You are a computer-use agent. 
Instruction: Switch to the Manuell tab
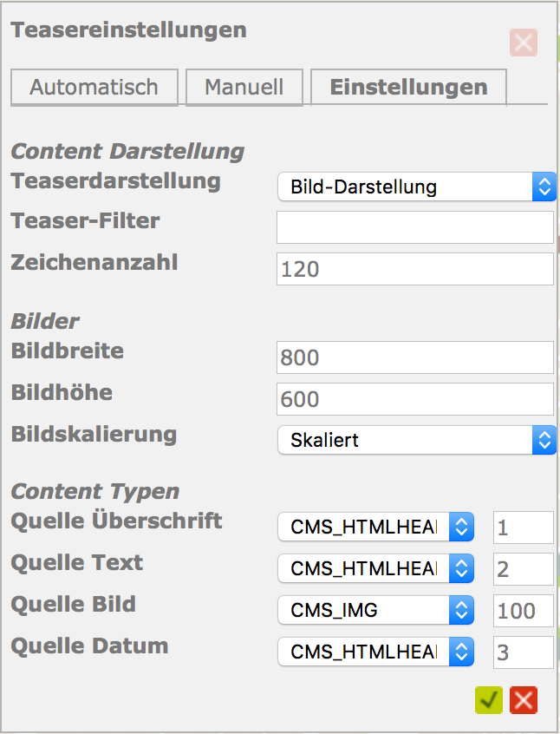click(x=244, y=87)
